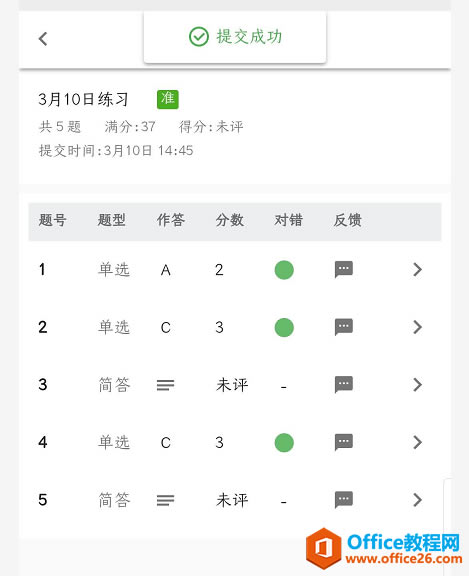The image size is (469, 576).
Task: Open feedback comment for question 4
Action: [x=344, y=442]
